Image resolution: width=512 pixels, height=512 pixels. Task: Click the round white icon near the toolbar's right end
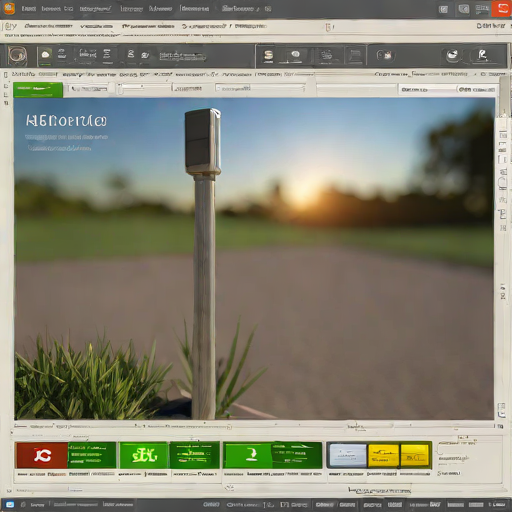coord(452,55)
